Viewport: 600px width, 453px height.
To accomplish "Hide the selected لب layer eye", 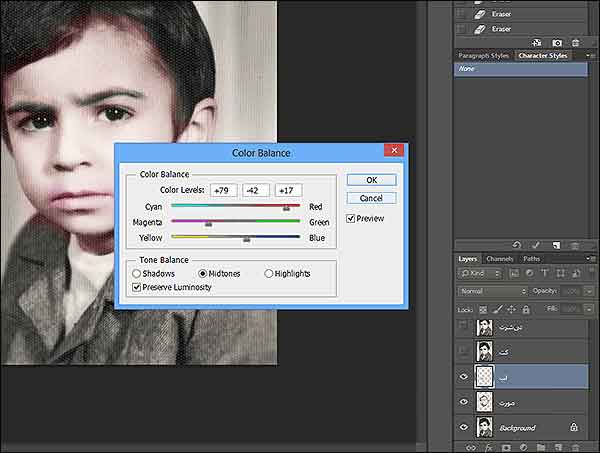I will pyautogui.click(x=464, y=377).
